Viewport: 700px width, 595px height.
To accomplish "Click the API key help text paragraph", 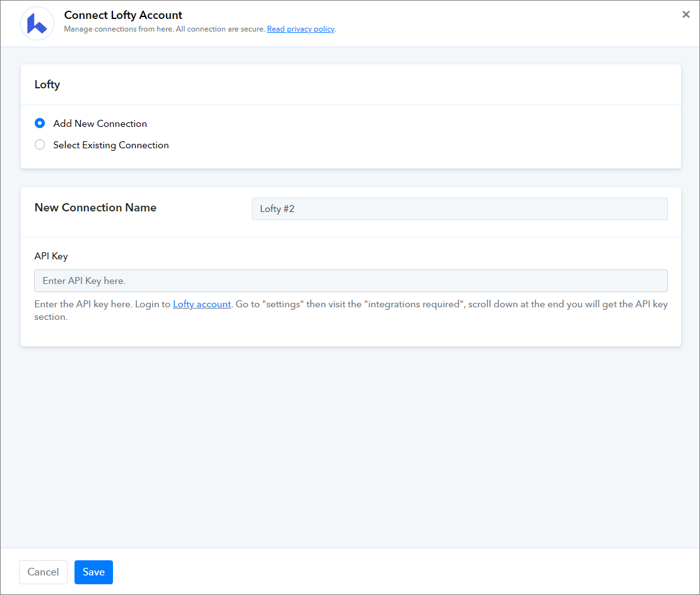I will 351,310.
